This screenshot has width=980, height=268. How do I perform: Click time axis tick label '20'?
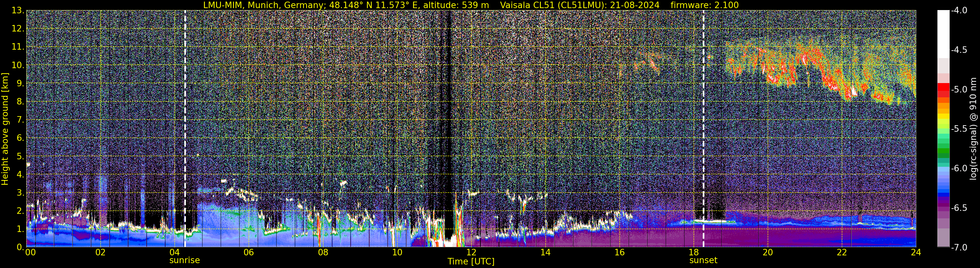(768, 252)
